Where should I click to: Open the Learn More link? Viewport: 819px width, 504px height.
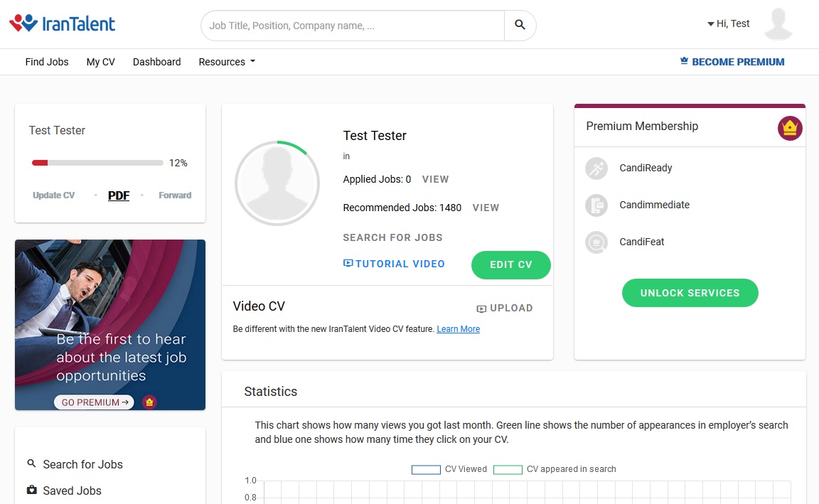point(458,329)
